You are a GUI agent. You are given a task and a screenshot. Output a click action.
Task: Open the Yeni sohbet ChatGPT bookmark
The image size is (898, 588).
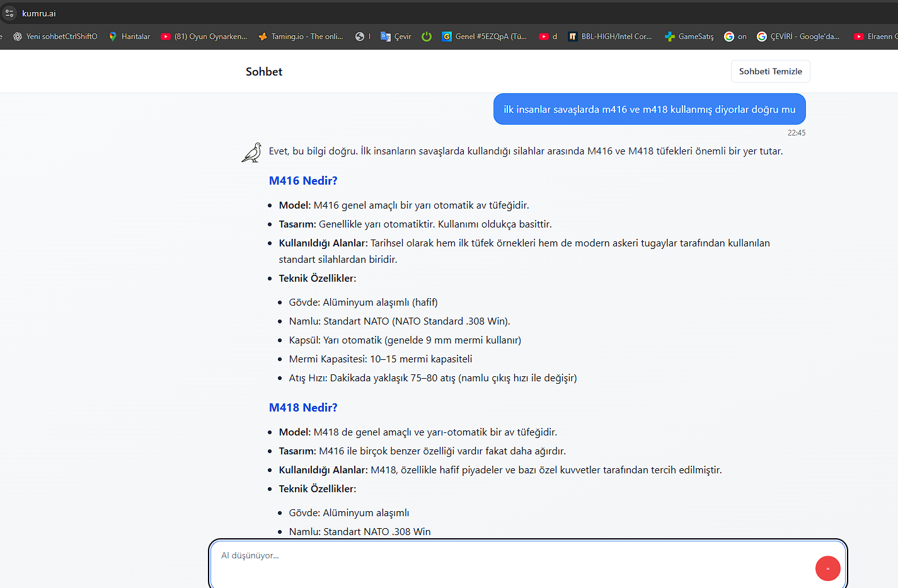[55, 37]
